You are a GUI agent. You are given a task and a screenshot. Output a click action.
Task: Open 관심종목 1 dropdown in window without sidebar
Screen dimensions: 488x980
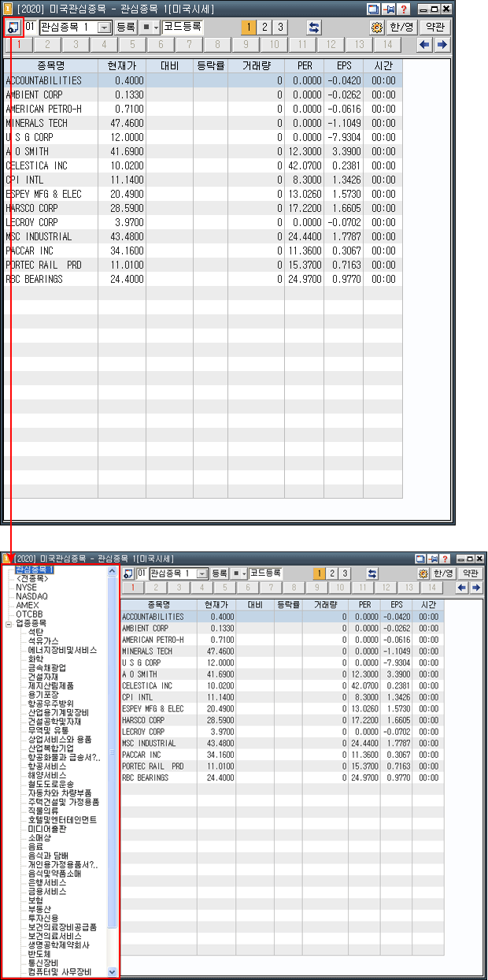(x=104, y=27)
